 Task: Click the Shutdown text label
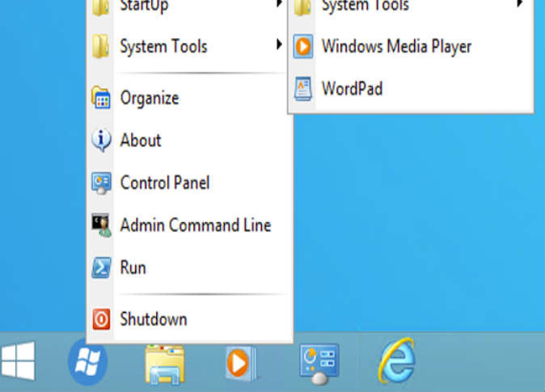(153, 319)
